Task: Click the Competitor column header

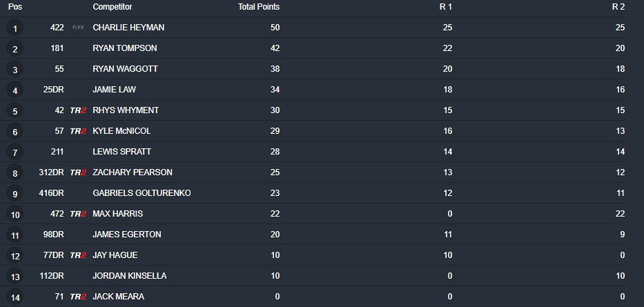Action: pyautogui.click(x=112, y=7)
